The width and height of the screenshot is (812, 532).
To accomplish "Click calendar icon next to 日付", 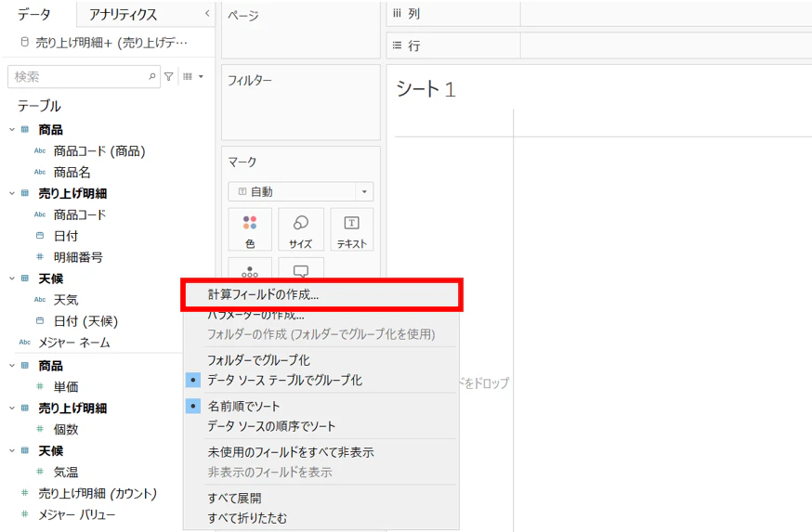I will (40, 236).
